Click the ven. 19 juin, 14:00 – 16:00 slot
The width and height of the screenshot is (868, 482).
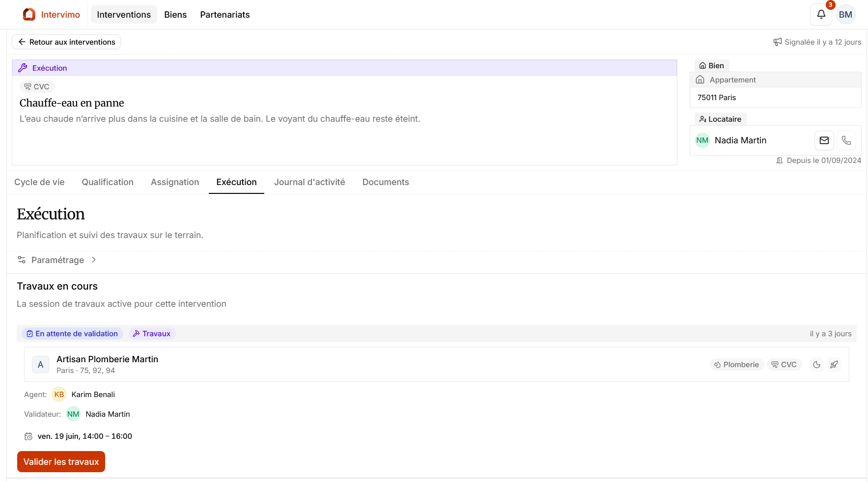(85, 436)
